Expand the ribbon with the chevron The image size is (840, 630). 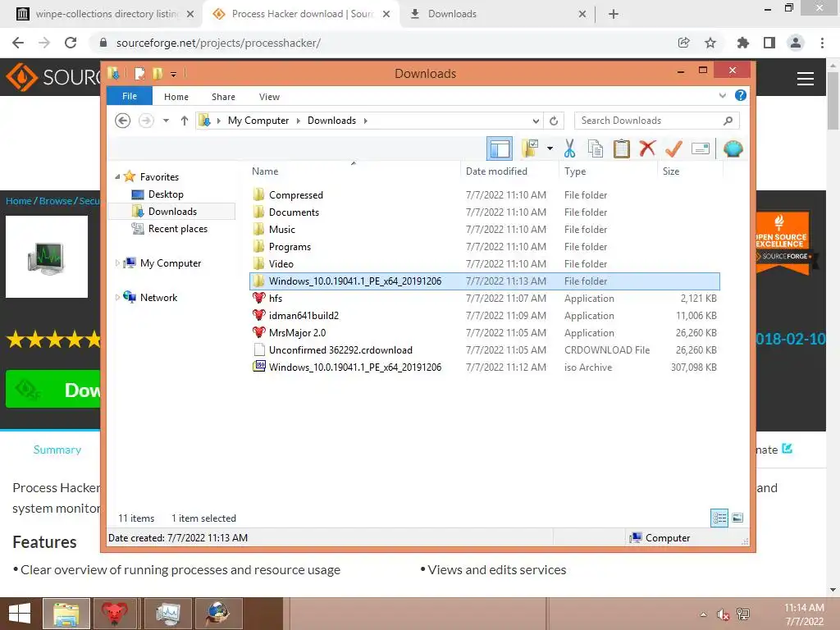tap(722, 95)
